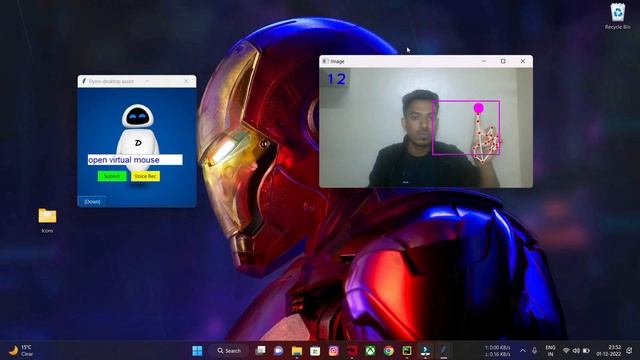
Task: Open Task View from the taskbar
Action: [260, 351]
